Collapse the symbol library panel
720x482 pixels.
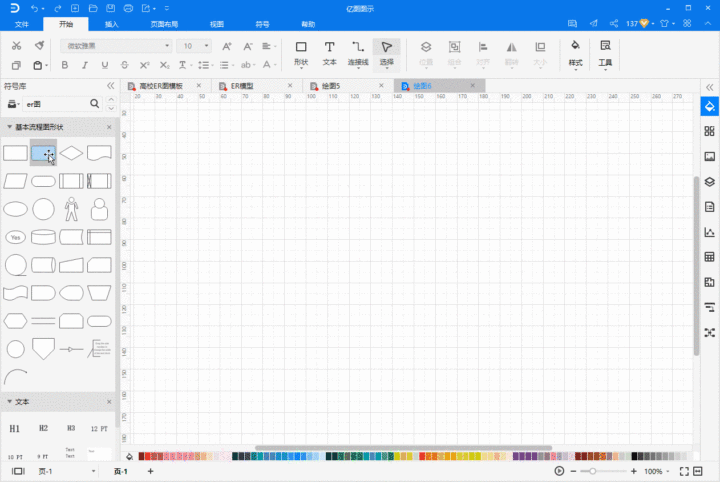pyautogui.click(x=111, y=86)
